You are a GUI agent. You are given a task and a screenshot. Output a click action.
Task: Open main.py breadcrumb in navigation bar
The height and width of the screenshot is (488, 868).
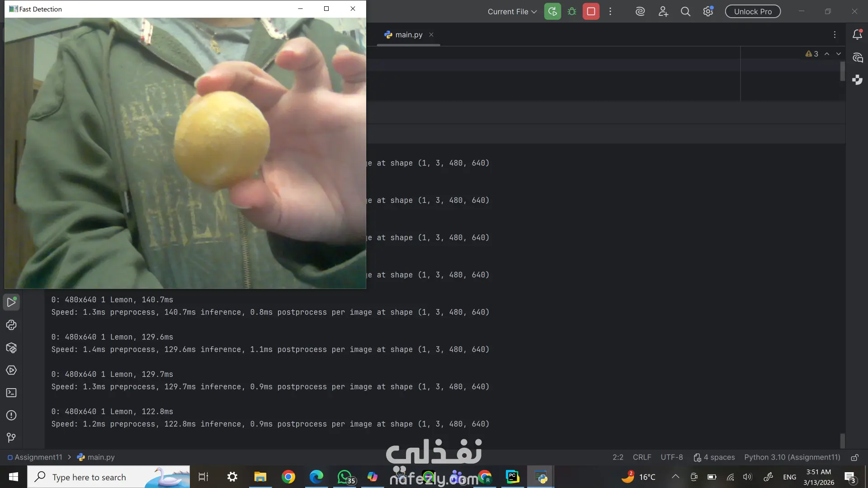coord(100,457)
